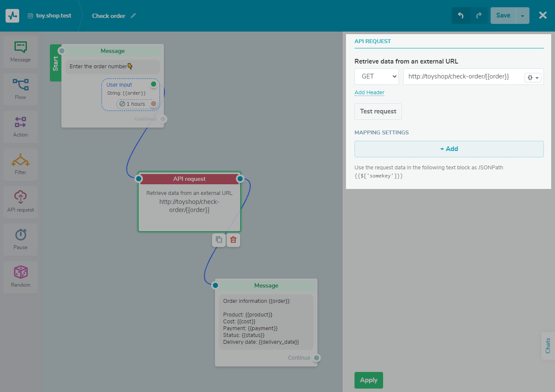Select the Message block tool
Screen dimensions: 555x392
click(x=20, y=52)
